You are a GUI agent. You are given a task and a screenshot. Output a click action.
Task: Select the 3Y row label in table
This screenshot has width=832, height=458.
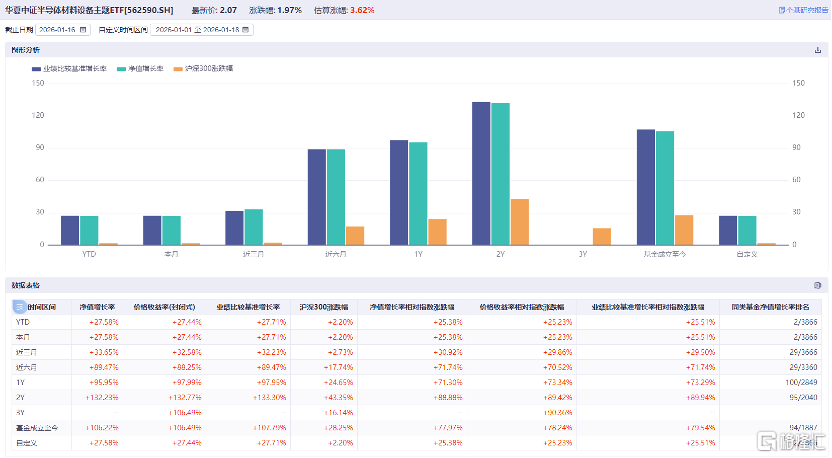[20, 412]
